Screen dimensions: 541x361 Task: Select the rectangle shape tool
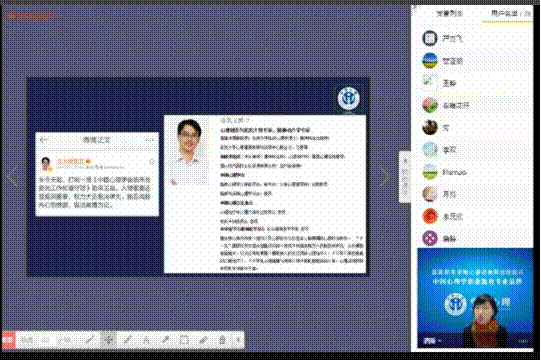184,340
